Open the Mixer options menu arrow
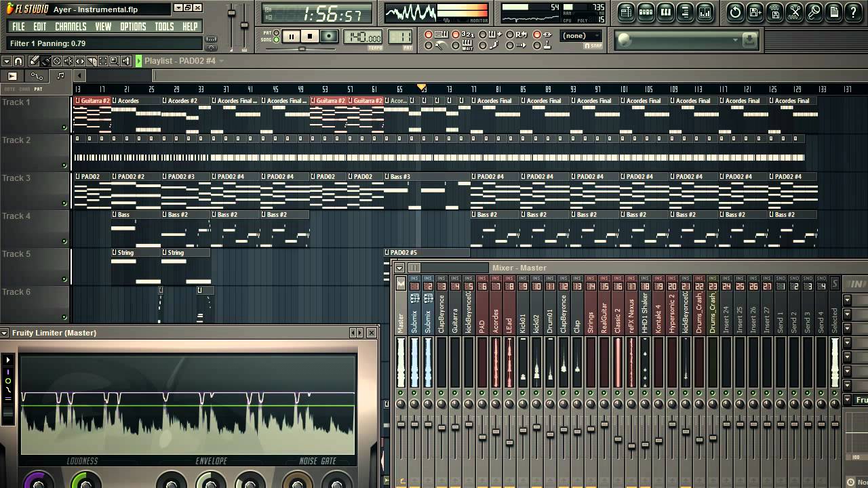The image size is (868, 488). click(x=399, y=268)
